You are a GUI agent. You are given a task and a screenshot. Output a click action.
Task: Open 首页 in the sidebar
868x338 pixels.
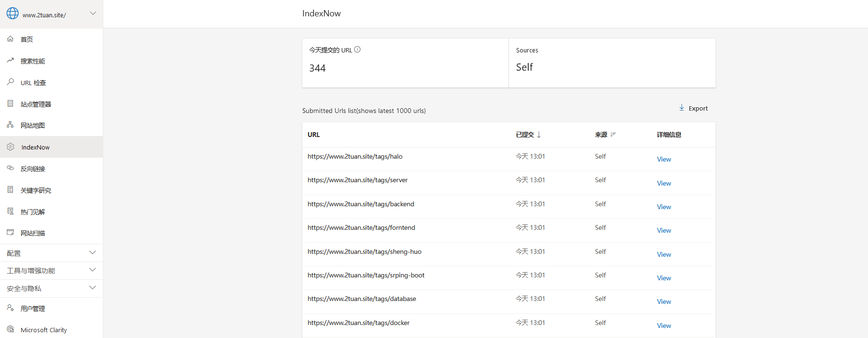pyautogui.click(x=51, y=39)
